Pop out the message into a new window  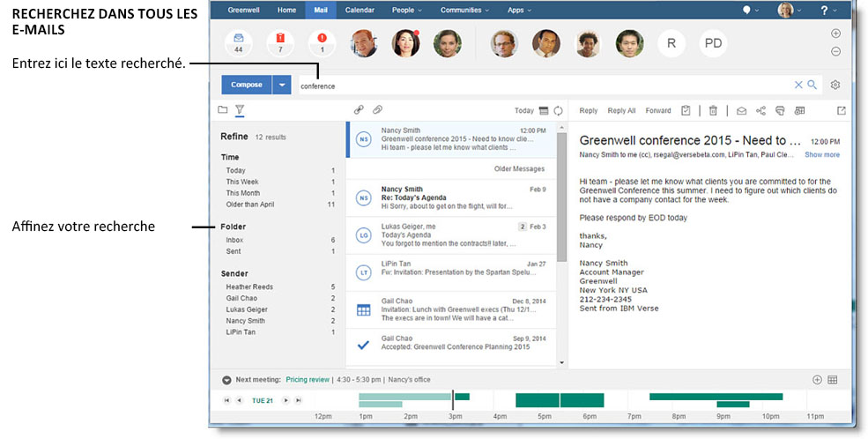842,111
